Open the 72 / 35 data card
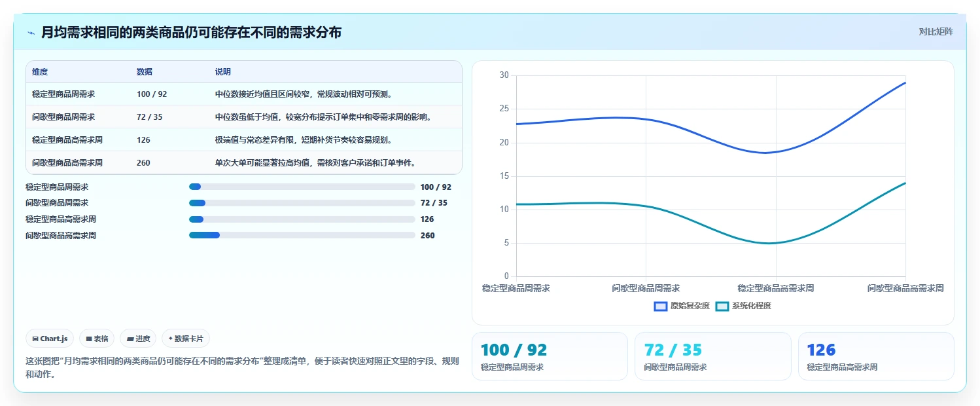This screenshot has width=980, height=406. click(712, 356)
